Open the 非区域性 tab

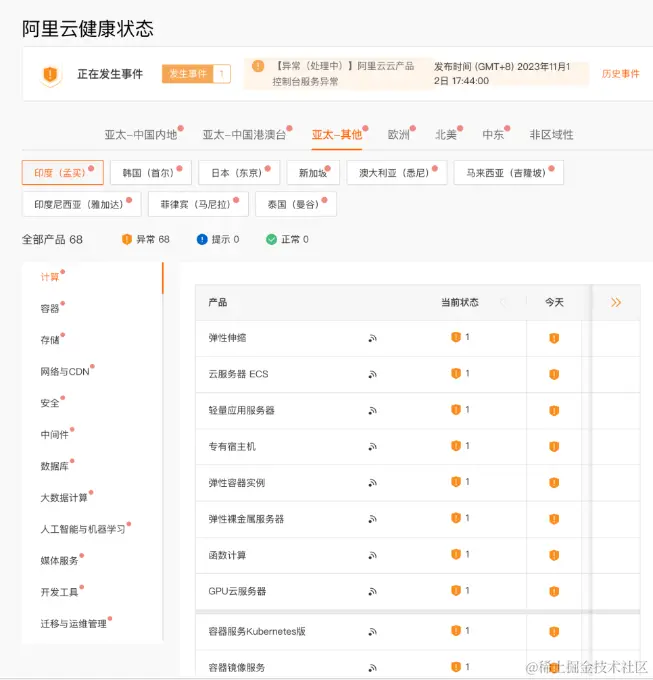(551, 135)
